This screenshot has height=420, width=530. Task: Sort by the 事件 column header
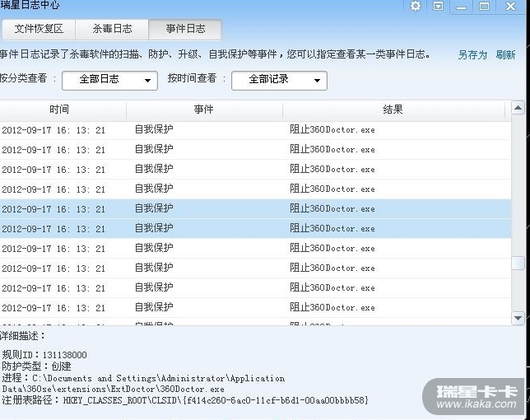[204, 110]
